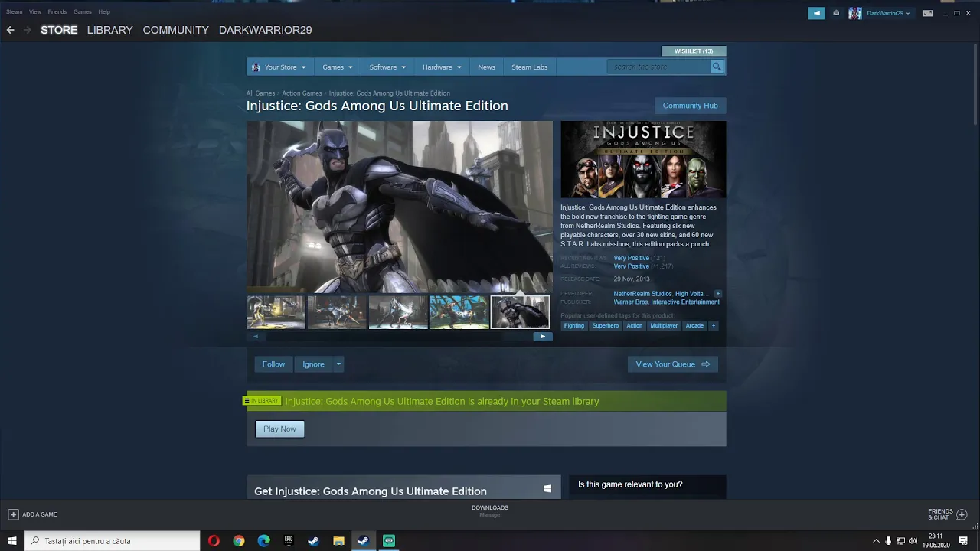Select the Fighting tag
The width and height of the screenshot is (980, 551).
coord(574,326)
